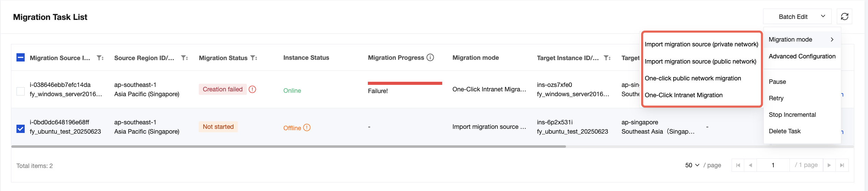868x191 pixels.
Task: Jump to the last page button
Action: tap(842, 165)
